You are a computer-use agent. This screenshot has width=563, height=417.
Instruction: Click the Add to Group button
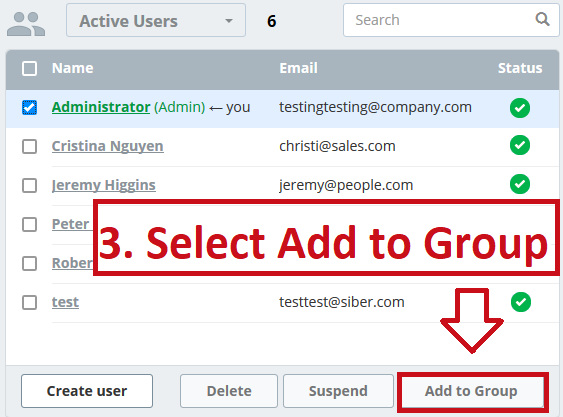pyautogui.click(x=471, y=391)
